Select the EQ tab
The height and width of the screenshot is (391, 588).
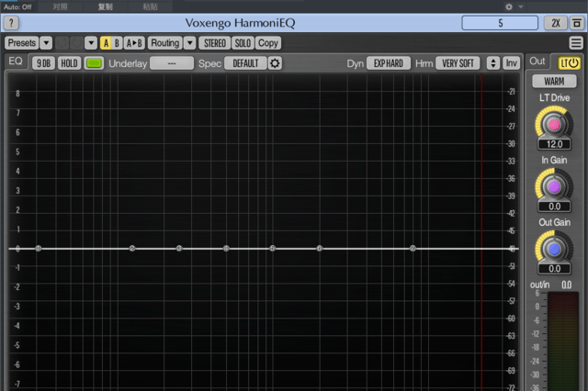[x=16, y=61]
